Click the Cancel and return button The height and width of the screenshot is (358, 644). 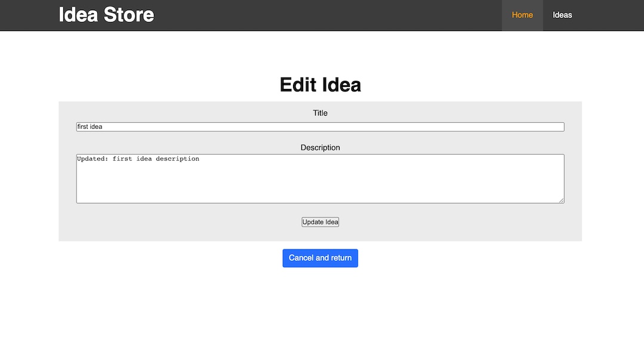[x=320, y=258]
